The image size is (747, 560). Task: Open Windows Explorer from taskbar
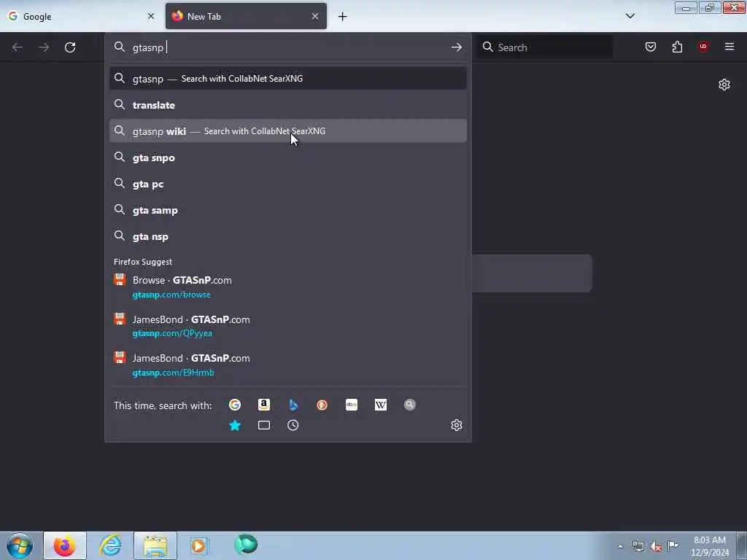[155, 545]
